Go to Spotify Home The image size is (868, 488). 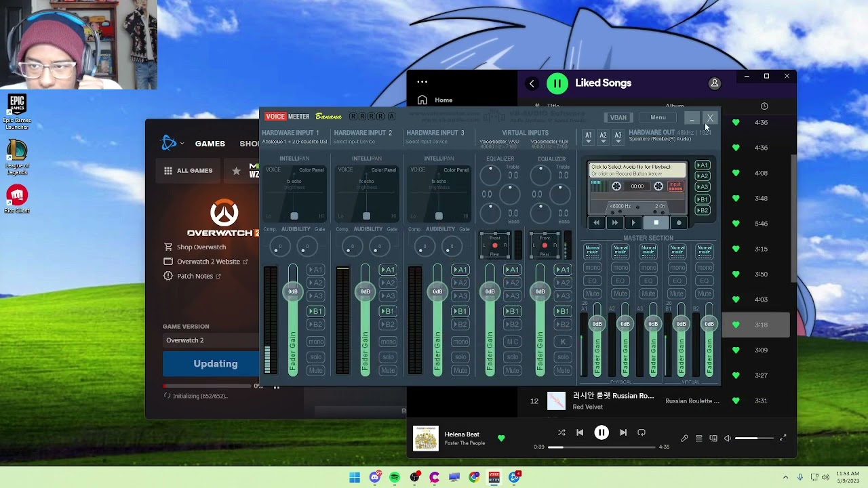(x=435, y=100)
